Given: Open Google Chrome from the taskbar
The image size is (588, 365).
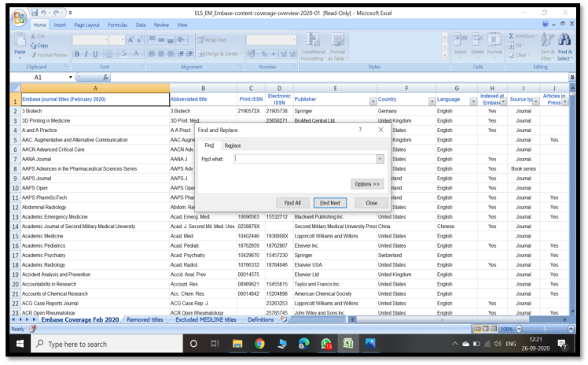Looking at the screenshot, I should pos(259,344).
